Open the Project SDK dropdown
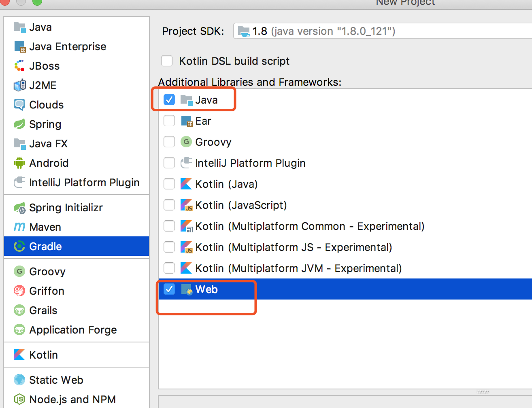The height and width of the screenshot is (408, 532). pos(383,31)
